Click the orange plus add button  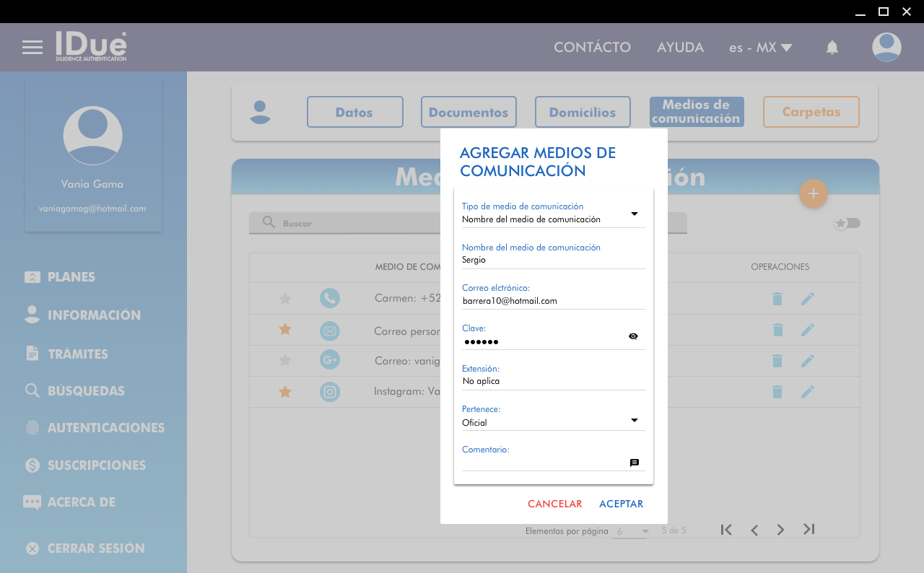coord(813,193)
